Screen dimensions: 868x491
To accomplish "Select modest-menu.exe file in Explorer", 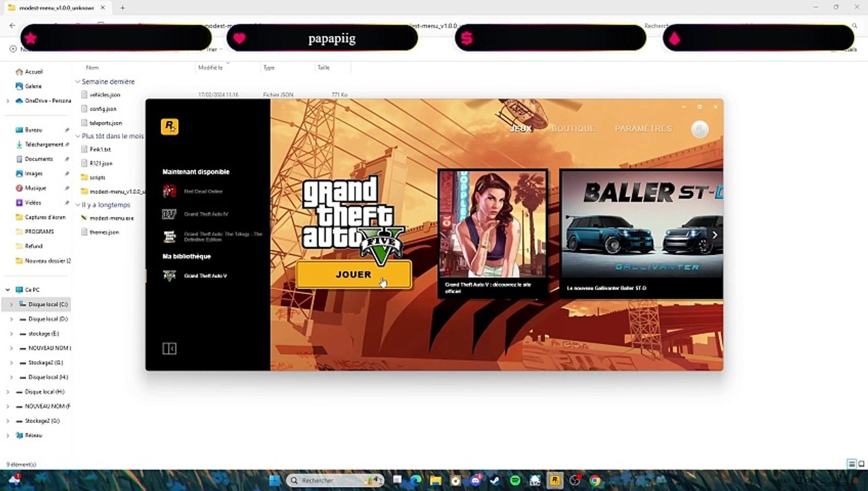I will [111, 218].
